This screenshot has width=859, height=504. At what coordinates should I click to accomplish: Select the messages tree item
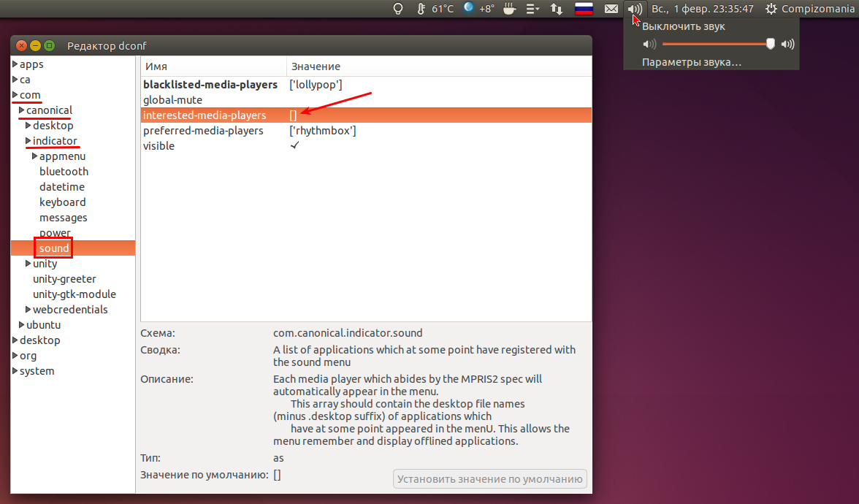point(63,218)
